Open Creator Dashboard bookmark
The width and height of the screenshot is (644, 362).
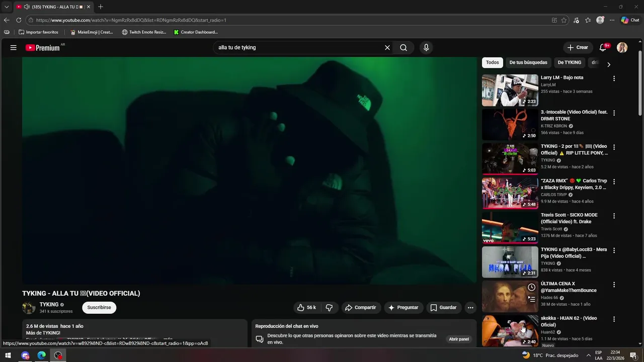tap(196, 32)
